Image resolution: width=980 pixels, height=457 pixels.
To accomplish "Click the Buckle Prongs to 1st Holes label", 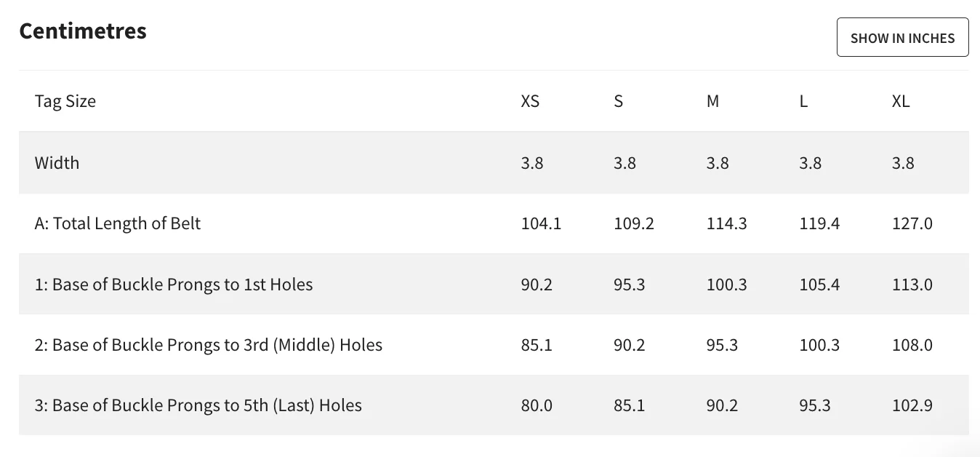I will 174,284.
